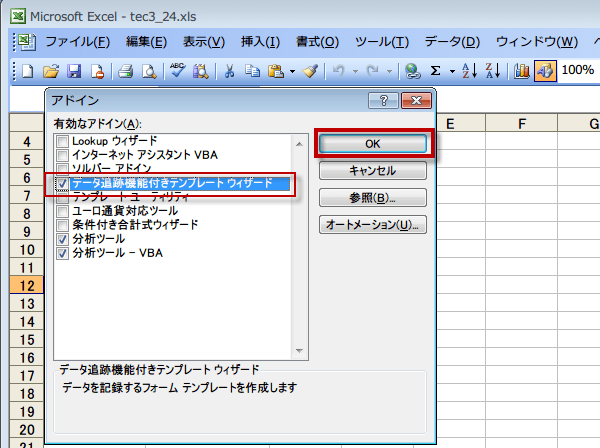Open the ツール(T) menu
The image size is (600, 448).
pos(382,42)
